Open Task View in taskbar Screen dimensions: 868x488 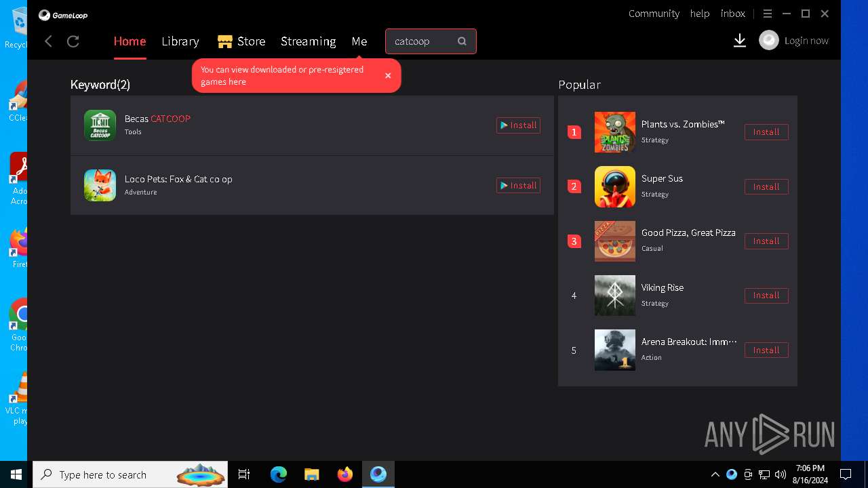[x=244, y=474]
